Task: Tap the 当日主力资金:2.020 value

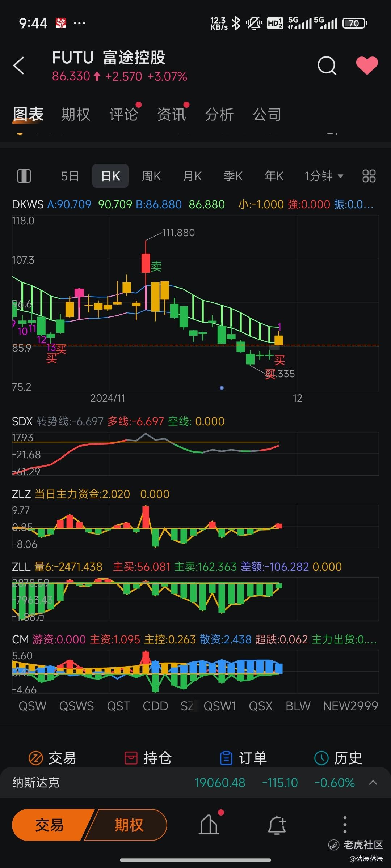Action: (82, 494)
